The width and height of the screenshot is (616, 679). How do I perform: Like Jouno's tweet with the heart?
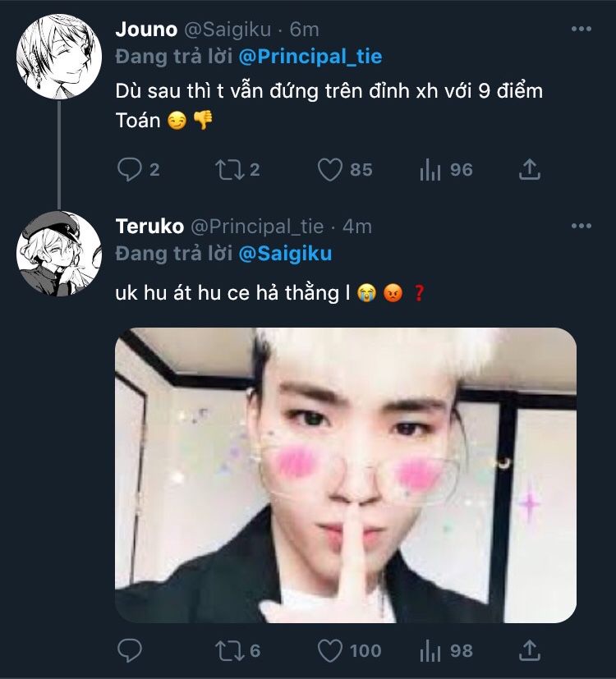coord(329,170)
